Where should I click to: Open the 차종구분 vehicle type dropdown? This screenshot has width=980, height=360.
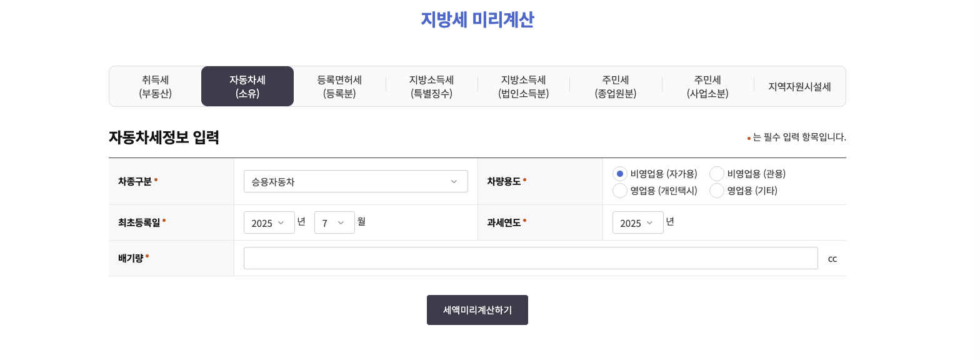tap(356, 181)
